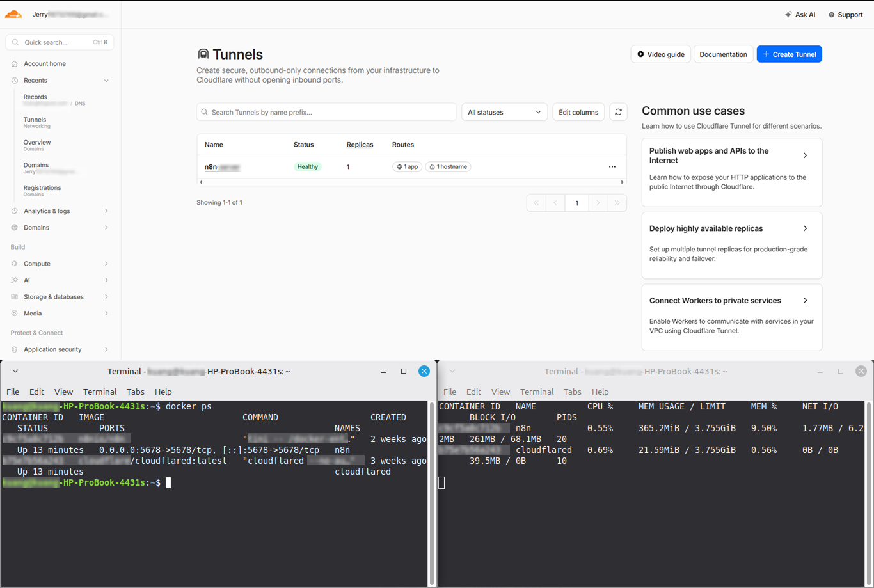Expand the Application security chevron

tap(106, 349)
